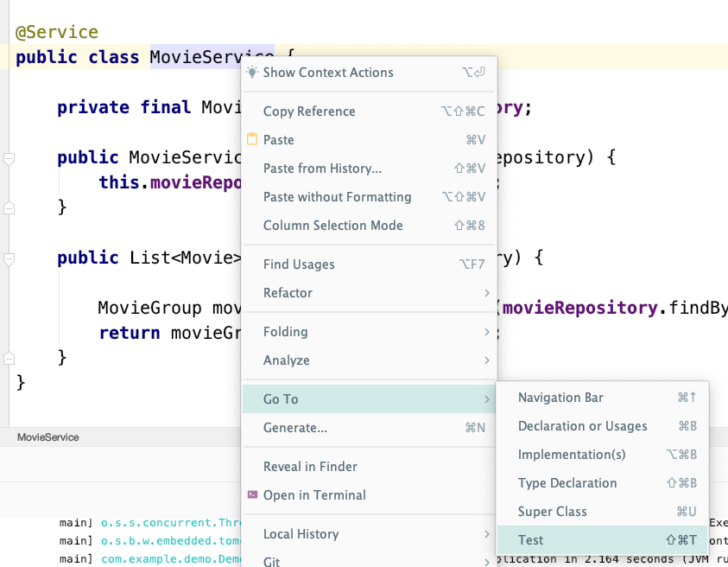Open Paste from History… option
This screenshot has width=728, height=567.
pyautogui.click(x=370, y=169)
